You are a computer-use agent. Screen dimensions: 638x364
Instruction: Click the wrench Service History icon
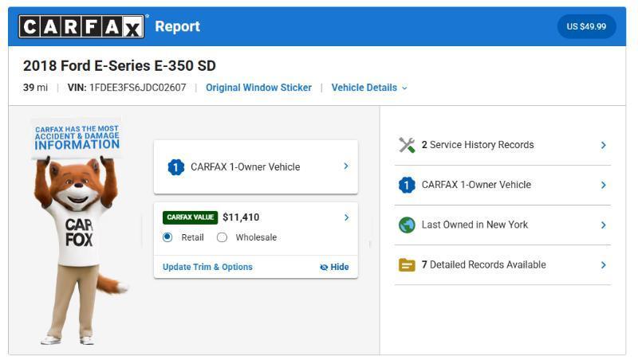click(x=407, y=145)
